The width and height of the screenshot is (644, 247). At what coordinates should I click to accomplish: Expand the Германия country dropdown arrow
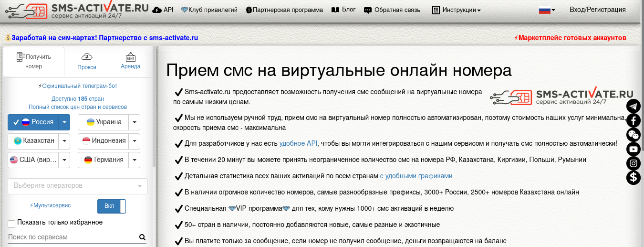coord(135,160)
